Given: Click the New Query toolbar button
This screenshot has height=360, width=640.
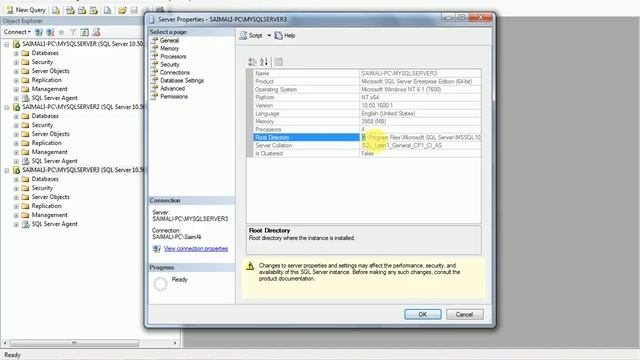Looking at the screenshot, I should click(26, 10).
